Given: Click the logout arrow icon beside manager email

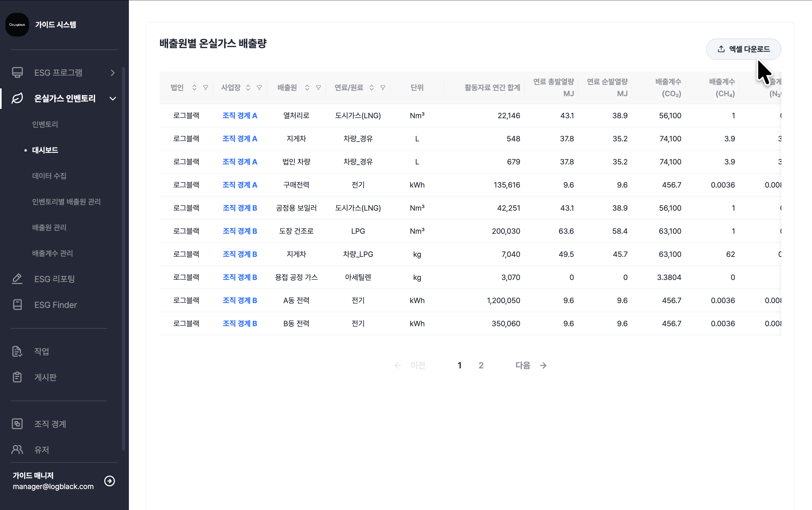Looking at the screenshot, I should coord(110,481).
